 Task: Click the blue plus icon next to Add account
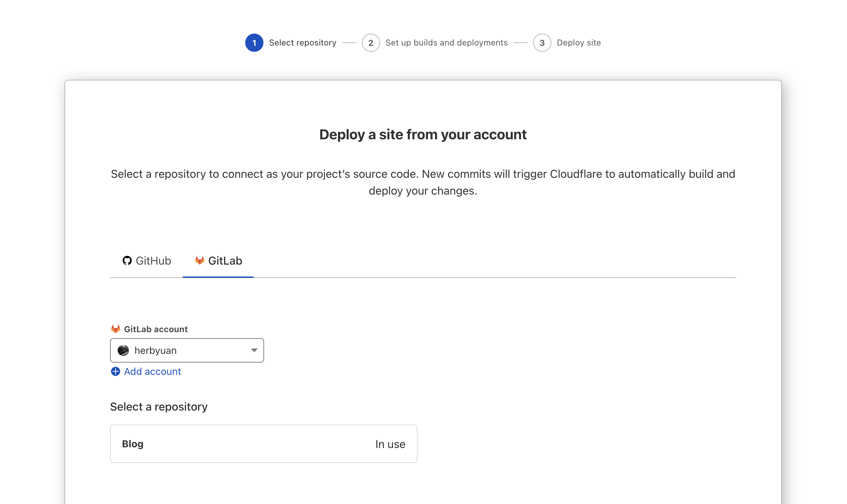pos(116,371)
